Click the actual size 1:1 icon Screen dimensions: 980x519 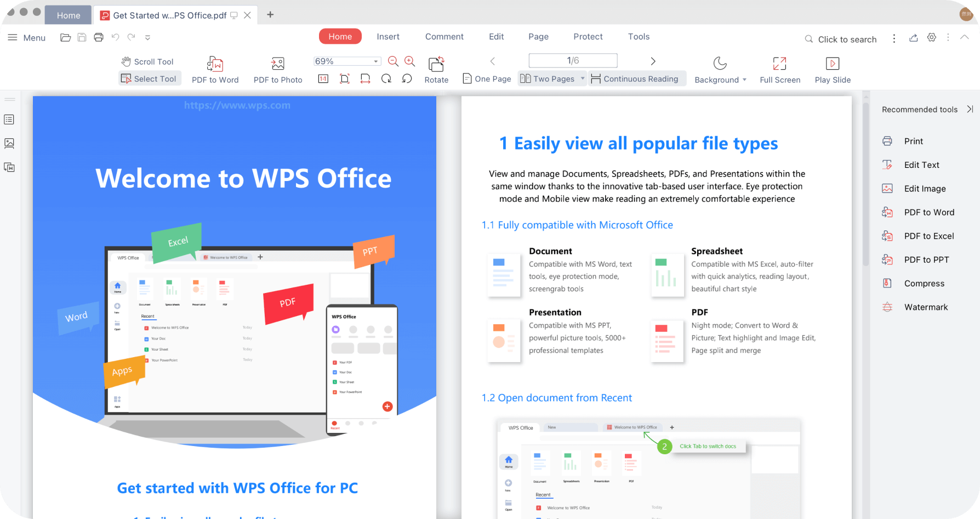[323, 79]
